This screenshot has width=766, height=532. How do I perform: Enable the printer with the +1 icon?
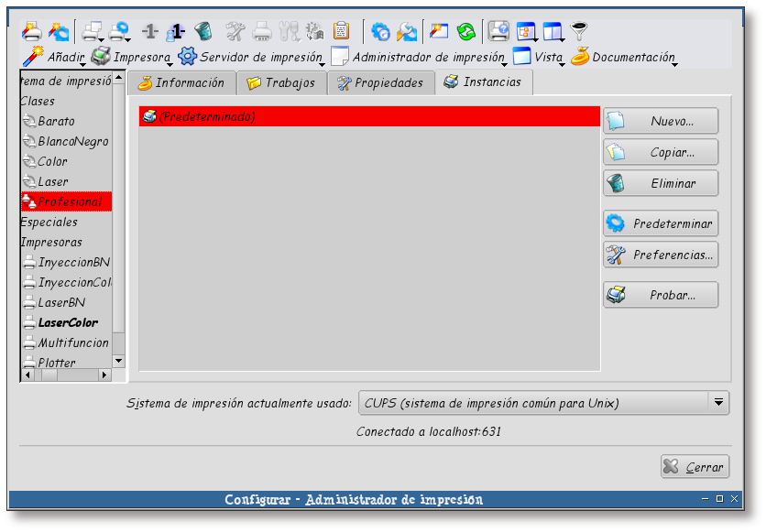(176, 30)
